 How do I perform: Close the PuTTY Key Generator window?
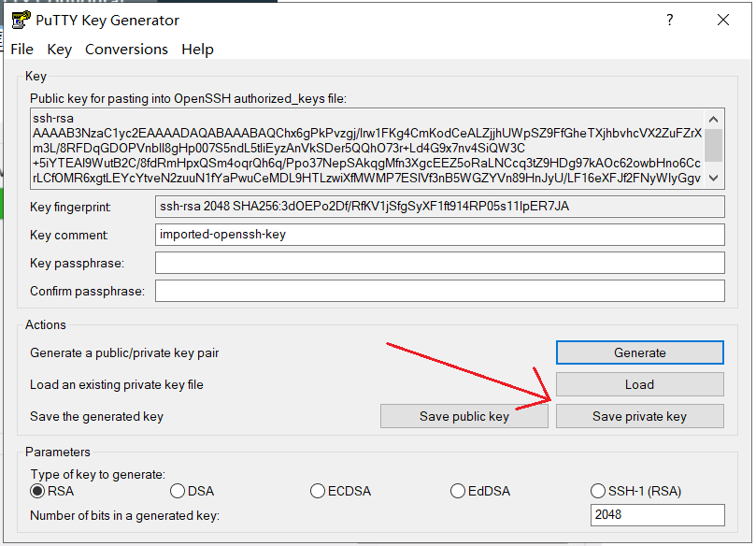point(722,20)
